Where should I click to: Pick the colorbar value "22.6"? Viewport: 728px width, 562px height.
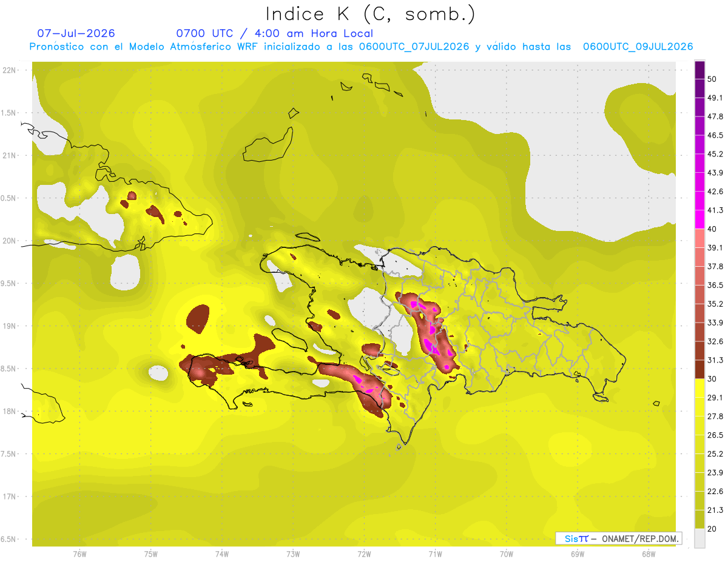click(x=715, y=491)
